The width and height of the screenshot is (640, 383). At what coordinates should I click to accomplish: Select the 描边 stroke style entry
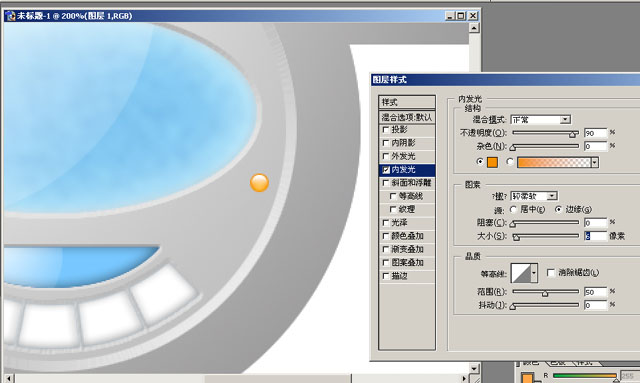[407, 276]
